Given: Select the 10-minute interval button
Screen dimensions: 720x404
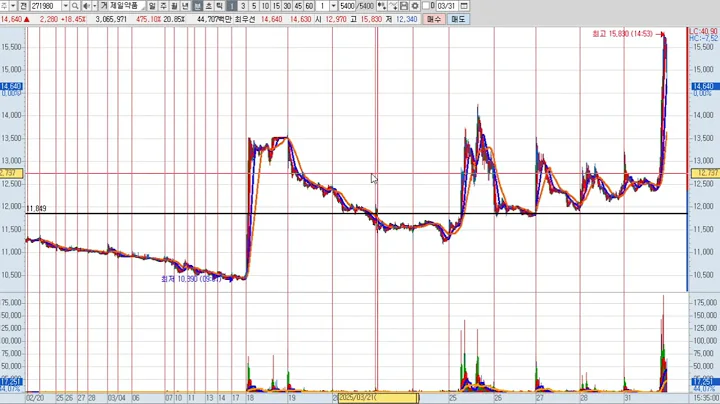Looking at the screenshot, I should (265, 6).
